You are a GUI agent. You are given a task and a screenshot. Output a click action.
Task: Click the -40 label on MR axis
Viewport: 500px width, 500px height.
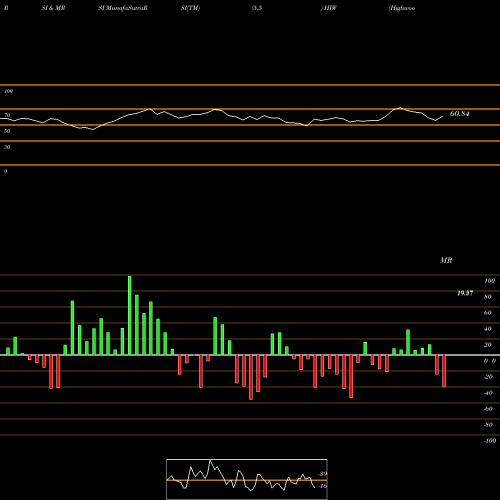click(488, 393)
